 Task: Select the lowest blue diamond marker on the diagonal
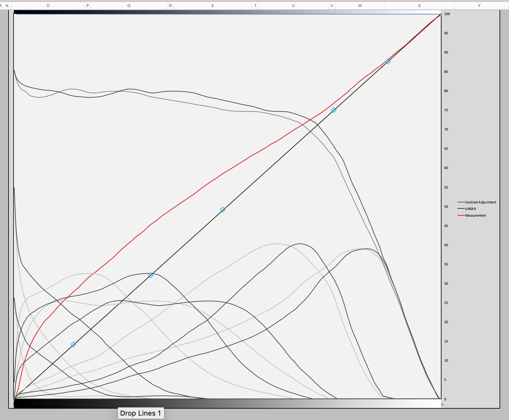tap(73, 345)
